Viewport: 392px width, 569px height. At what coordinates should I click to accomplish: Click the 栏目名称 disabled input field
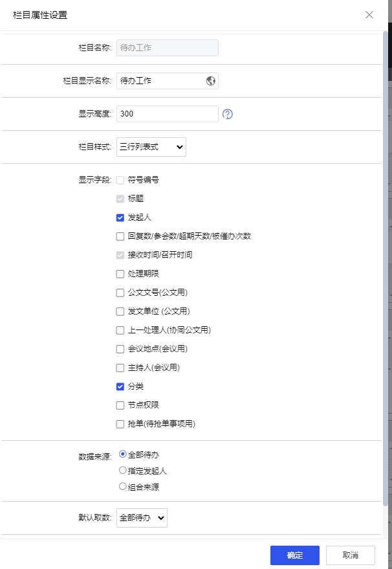[167, 48]
